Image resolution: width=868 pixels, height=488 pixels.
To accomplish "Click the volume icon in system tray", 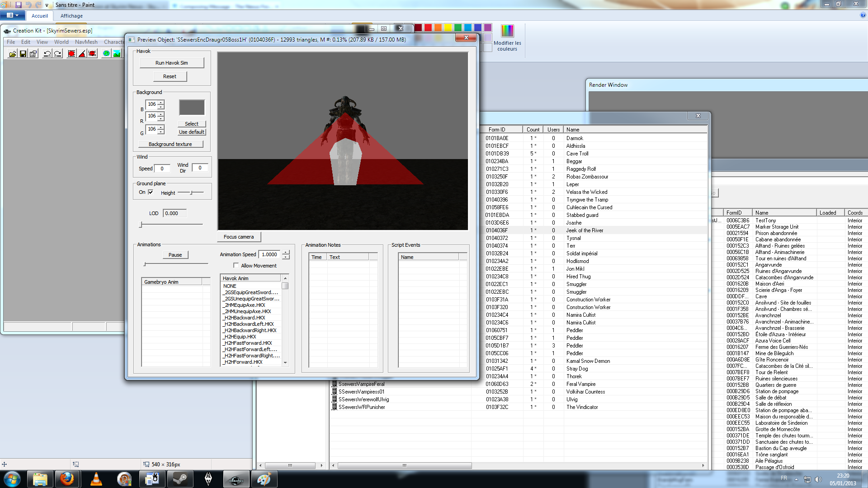I will pyautogui.click(x=818, y=479).
